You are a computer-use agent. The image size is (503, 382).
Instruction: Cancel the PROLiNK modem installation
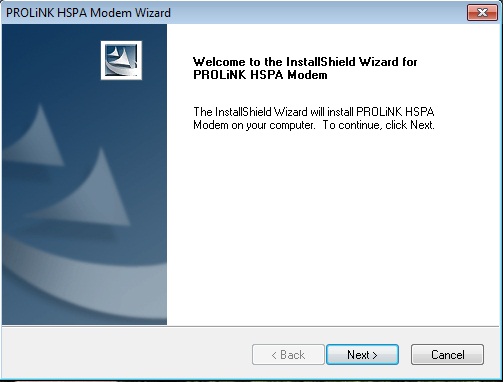(447, 355)
